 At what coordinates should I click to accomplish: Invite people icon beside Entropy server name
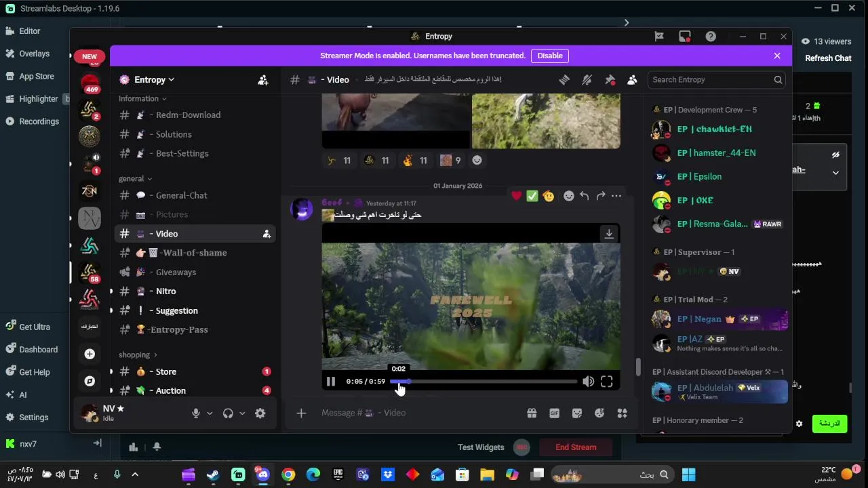point(263,80)
